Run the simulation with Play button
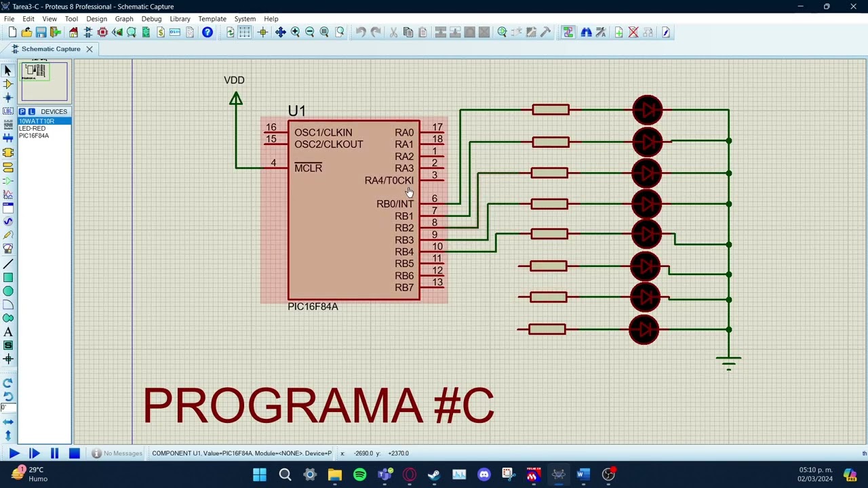 [x=14, y=453]
